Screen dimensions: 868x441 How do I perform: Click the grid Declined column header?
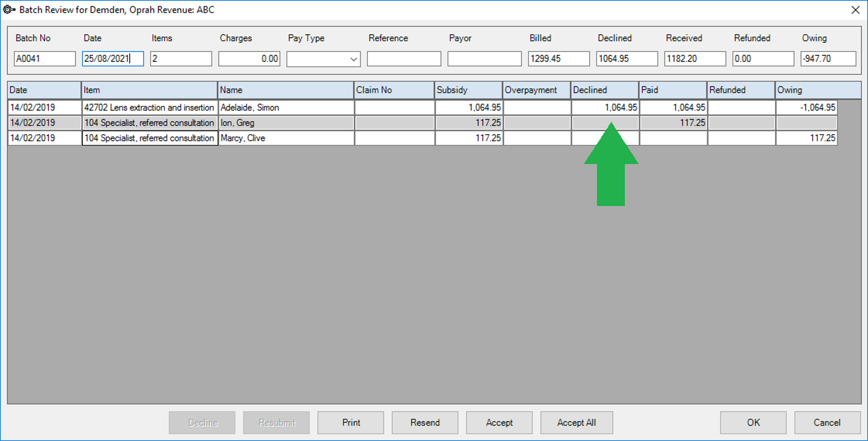click(605, 90)
